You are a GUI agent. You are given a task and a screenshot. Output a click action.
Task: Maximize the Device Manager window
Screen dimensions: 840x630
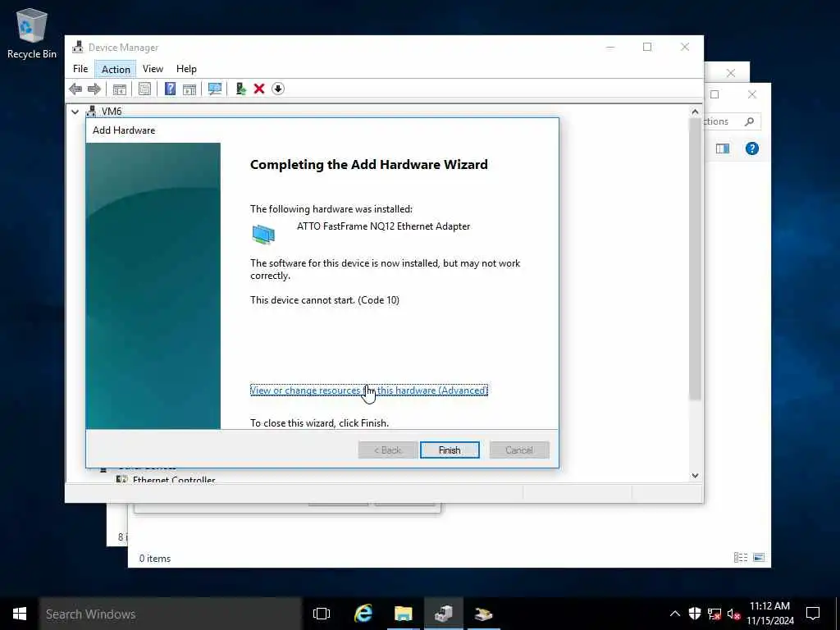[x=647, y=47]
